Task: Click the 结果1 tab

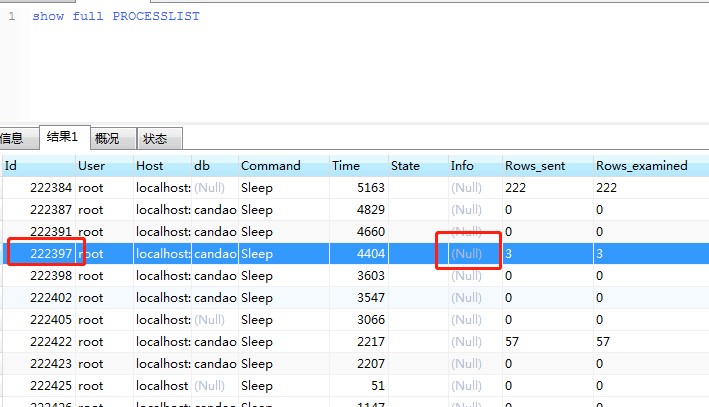Action: coord(62,137)
